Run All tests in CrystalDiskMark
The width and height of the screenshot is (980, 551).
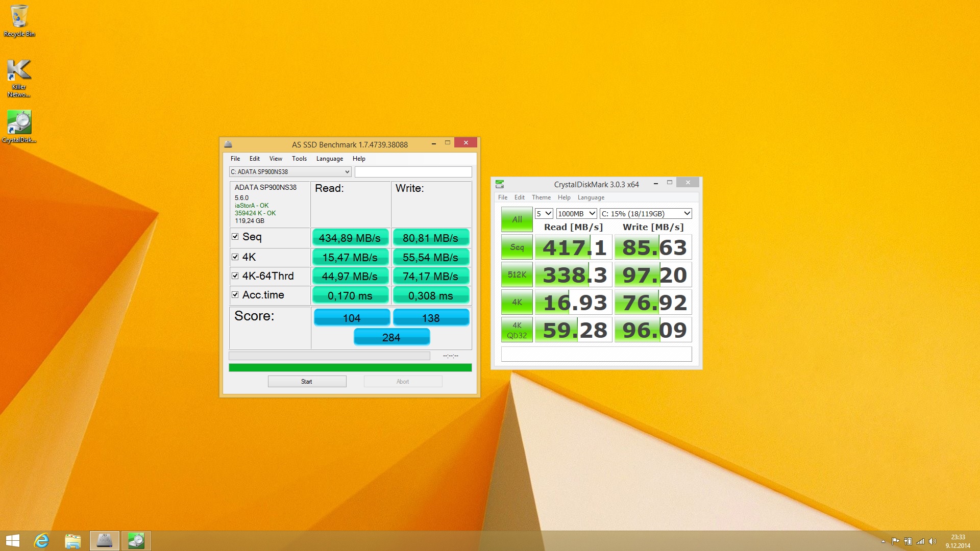coord(517,219)
